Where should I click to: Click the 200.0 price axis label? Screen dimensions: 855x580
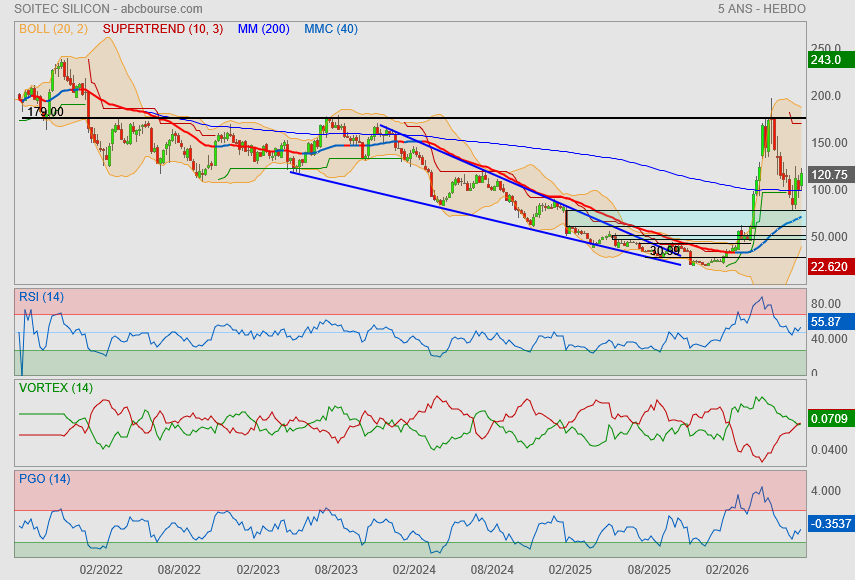(826, 96)
